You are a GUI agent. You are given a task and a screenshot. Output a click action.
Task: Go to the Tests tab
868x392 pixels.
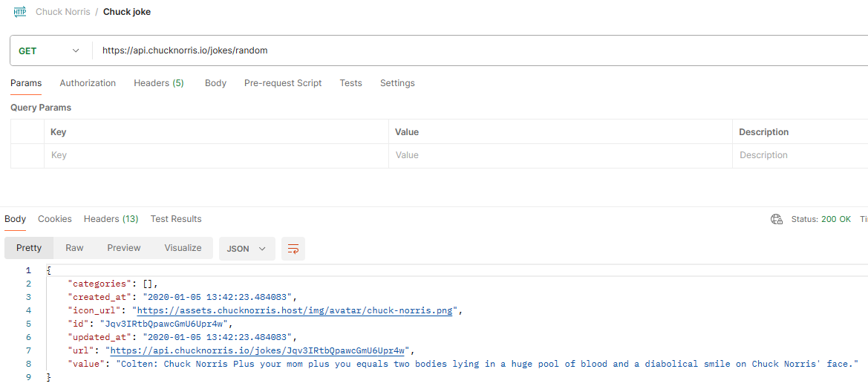[351, 83]
